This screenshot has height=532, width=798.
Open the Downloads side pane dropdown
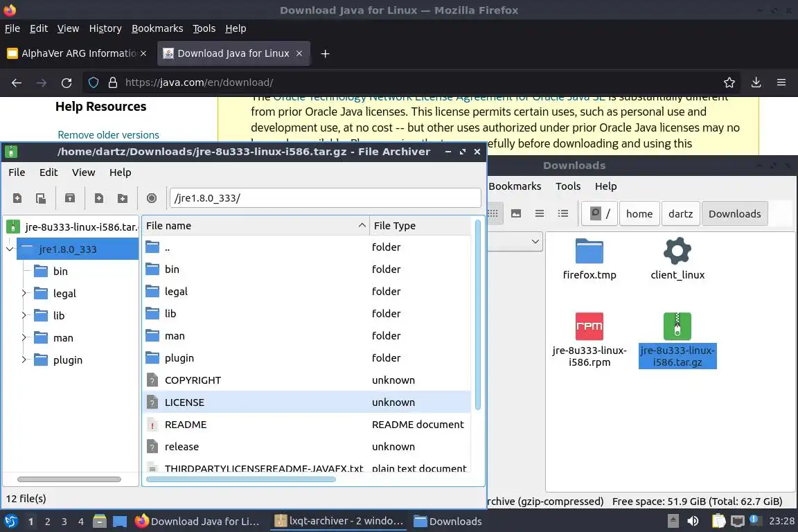tap(535, 241)
